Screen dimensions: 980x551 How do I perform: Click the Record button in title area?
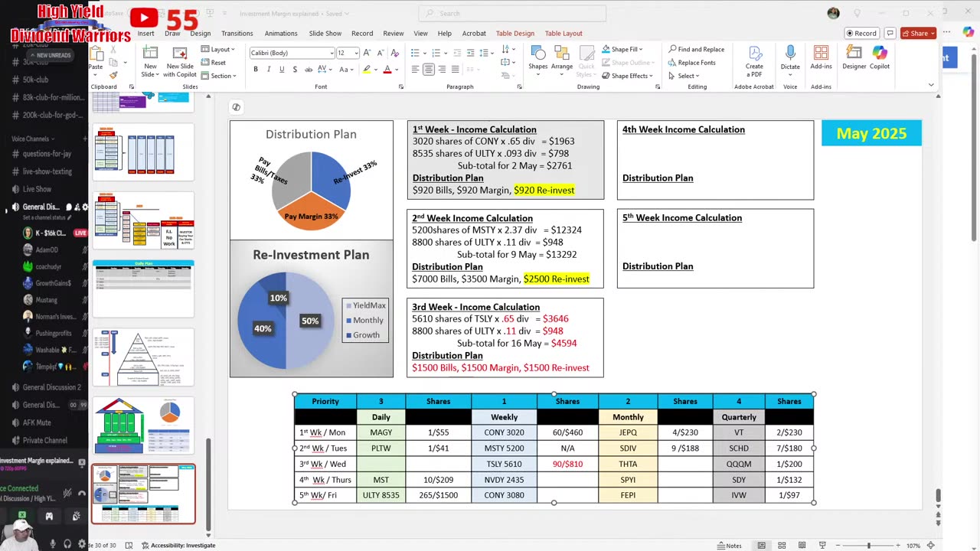861,34
